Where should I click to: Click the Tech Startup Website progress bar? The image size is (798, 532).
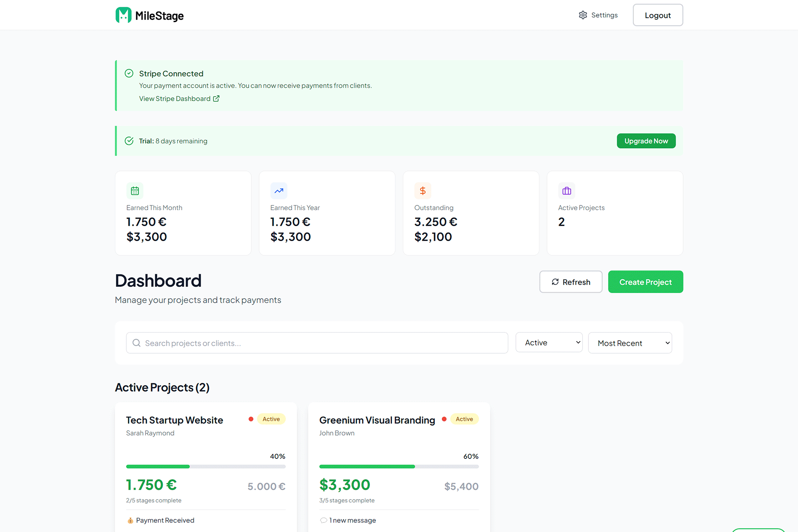[206, 467]
